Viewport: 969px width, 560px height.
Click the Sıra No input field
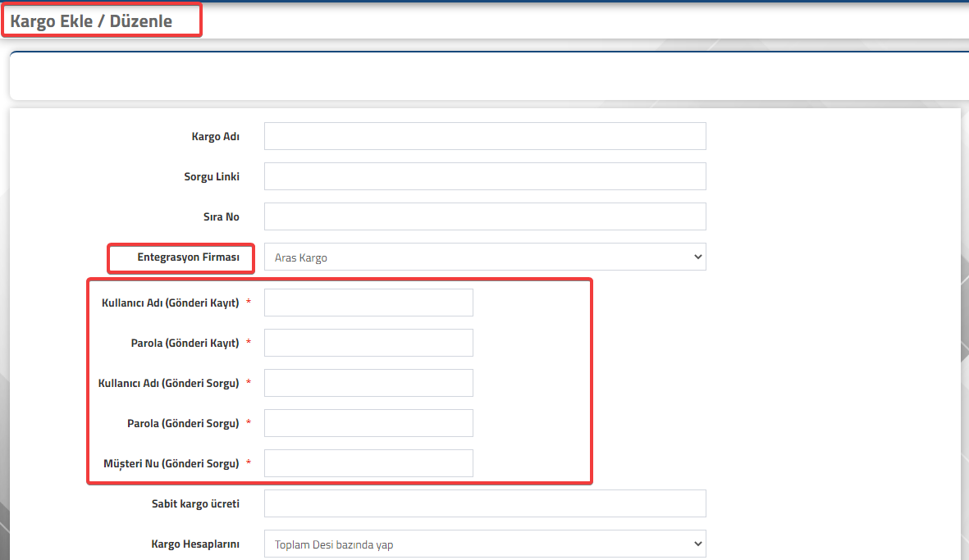[x=485, y=216]
